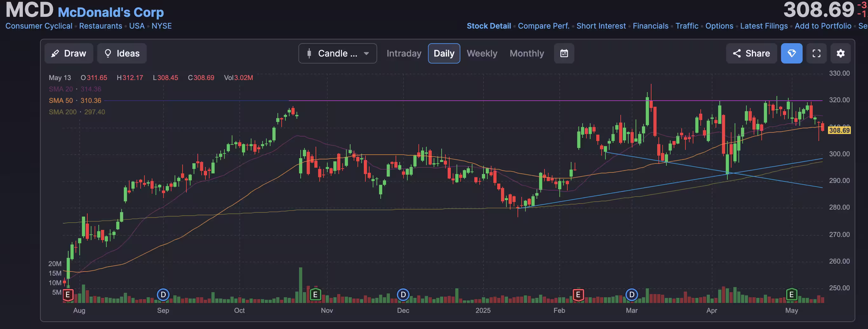Image resolution: width=868 pixels, height=329 pixels.
Task: Click the SMA 20 indicator label
Action: 61,89
